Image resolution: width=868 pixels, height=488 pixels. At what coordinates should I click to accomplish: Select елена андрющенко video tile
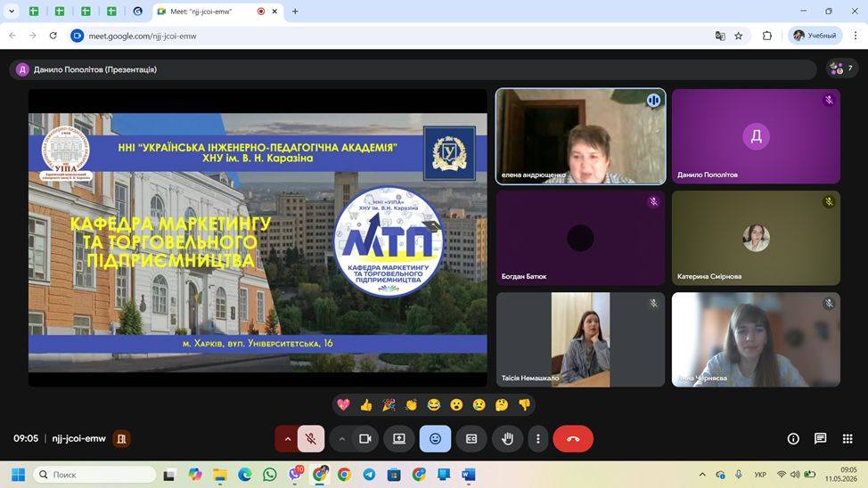tap(581, 136)
